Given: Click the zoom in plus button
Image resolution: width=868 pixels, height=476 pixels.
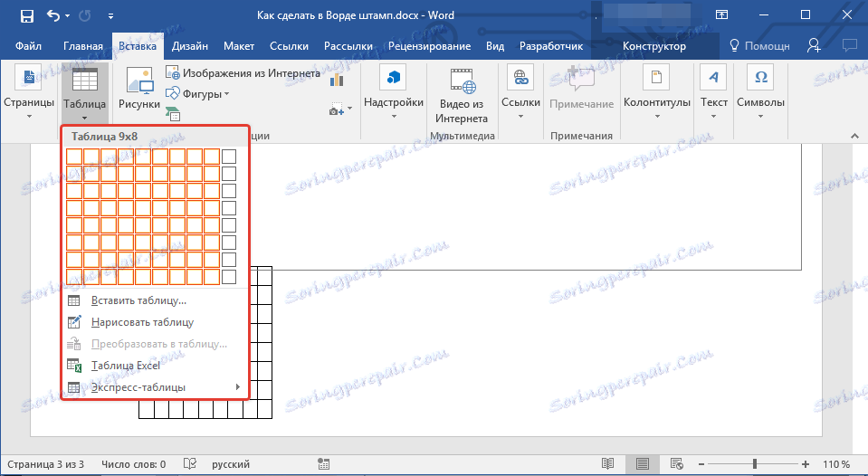Looking at the screenshot, I should (806, 464).
